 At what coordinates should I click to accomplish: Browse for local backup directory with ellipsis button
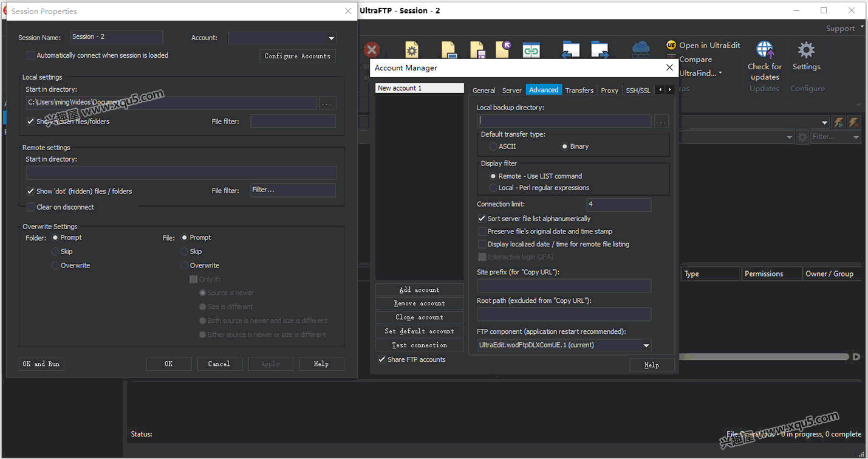[661, 121]
